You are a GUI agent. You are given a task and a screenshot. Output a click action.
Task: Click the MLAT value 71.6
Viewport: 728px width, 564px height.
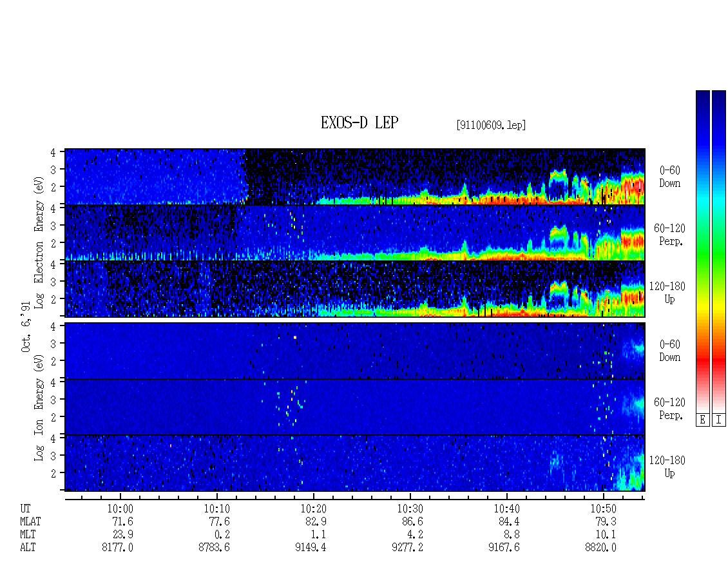[122, 521]
